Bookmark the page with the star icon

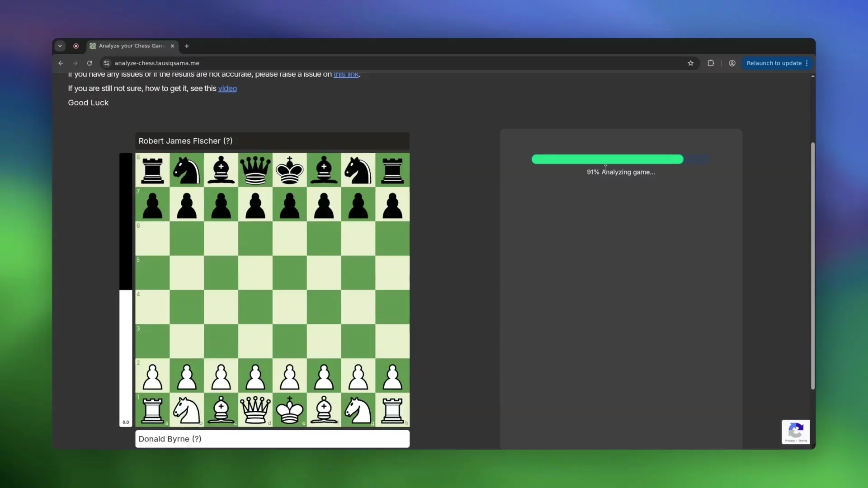(691, 63)
